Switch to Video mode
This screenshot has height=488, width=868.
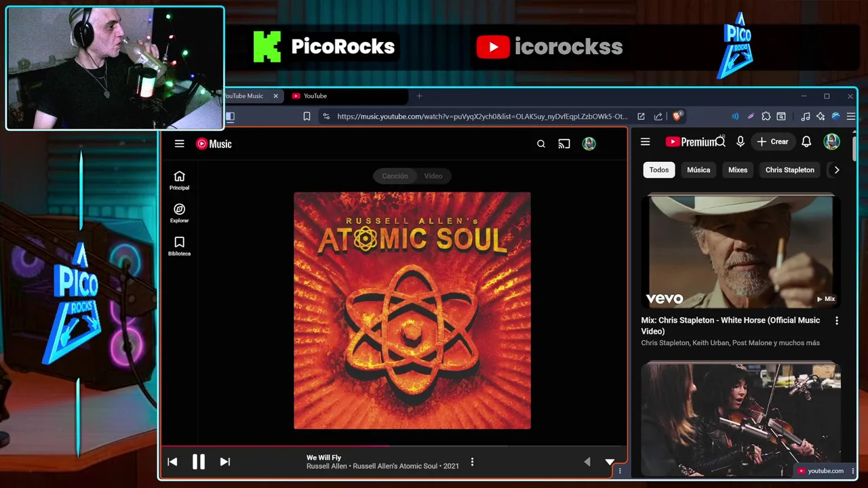[x=433, y=176]
